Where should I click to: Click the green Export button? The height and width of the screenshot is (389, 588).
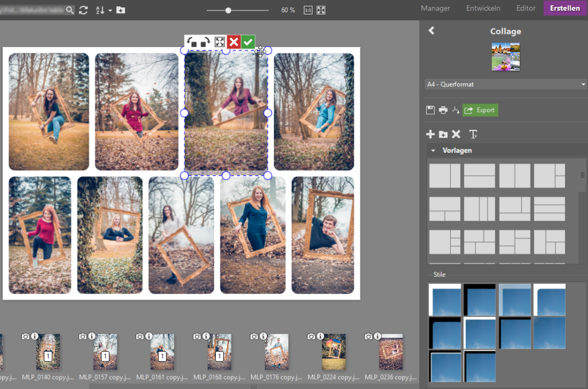(x=480, y=110)
